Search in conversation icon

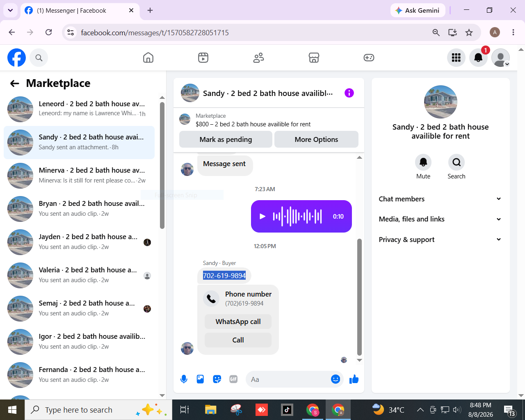(x=457, y=162)
